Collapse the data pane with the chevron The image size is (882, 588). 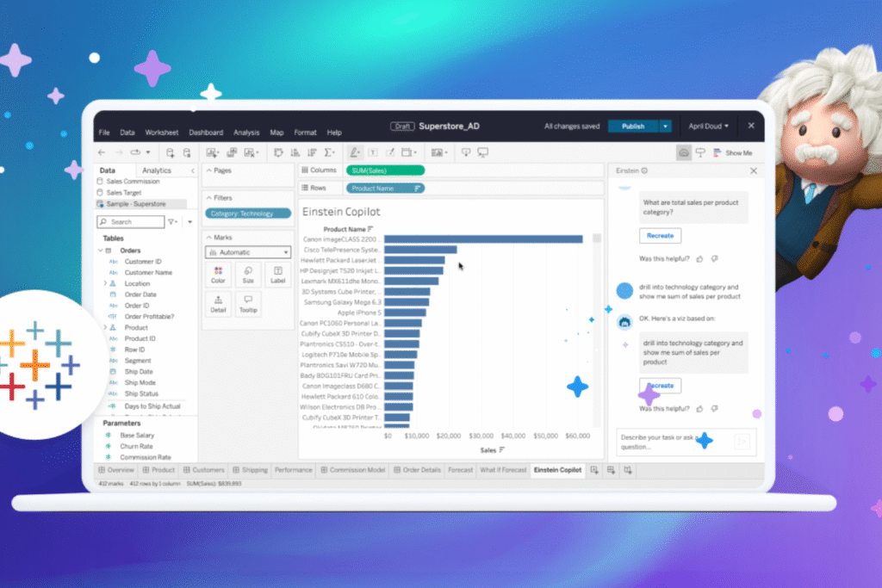point(192,170)
